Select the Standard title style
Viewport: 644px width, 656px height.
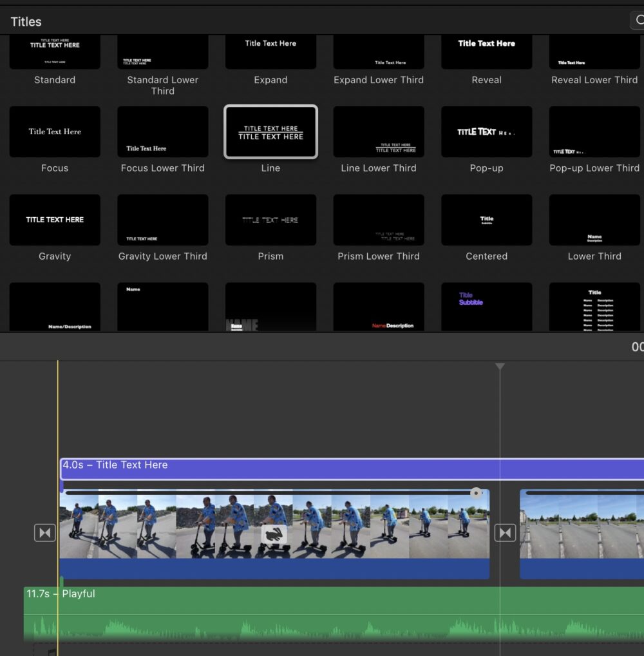(55, 52)
